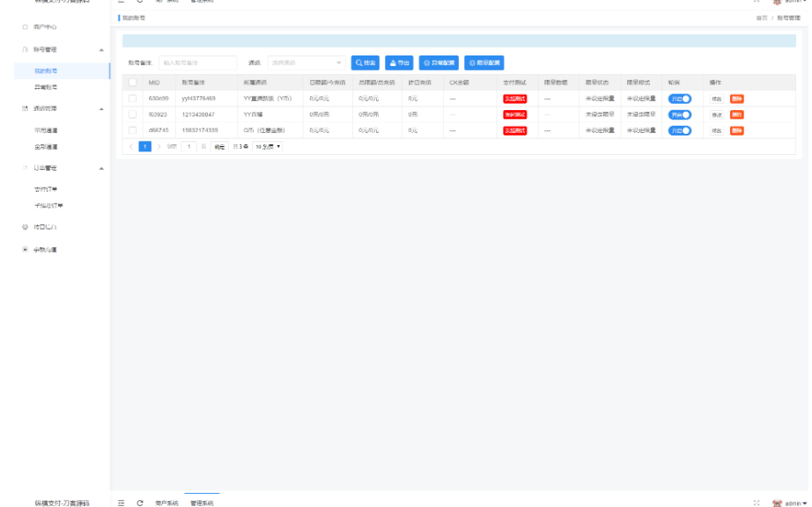Select 异常账号 in the sidebar menu

(46, 87)
